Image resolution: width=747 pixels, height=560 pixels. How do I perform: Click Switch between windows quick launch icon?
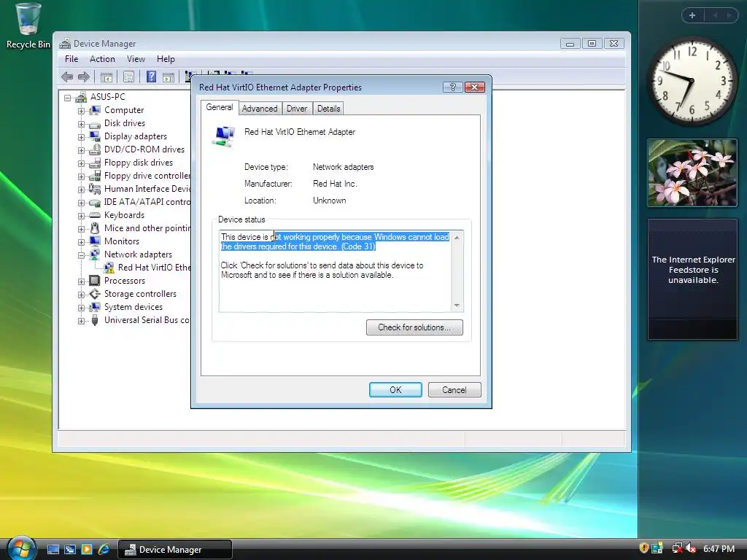coord(70,550)
